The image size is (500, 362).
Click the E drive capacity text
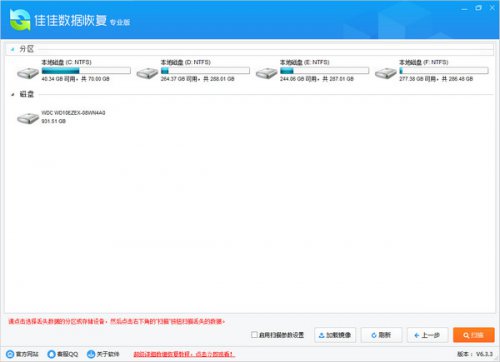click(x=317, y=79)
